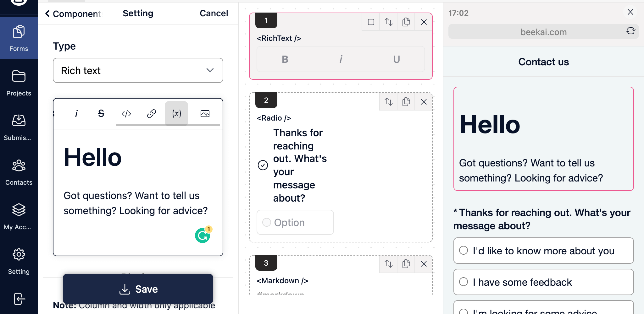Open Projects in the sidebar
The height and width of the screenshot is (314, 644).
tap(19, 83)
